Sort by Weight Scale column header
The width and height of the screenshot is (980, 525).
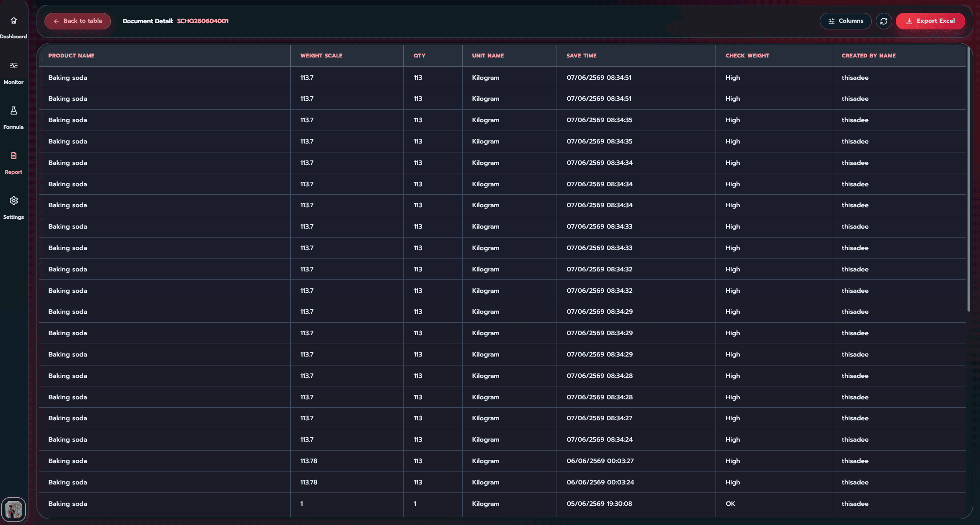click(x=321, y=56)
